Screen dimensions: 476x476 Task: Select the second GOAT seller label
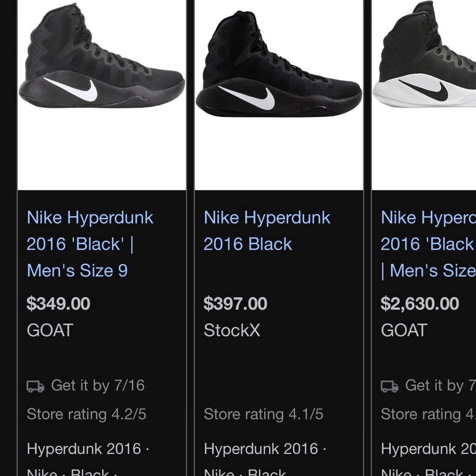pyautogui.click(x=404, y=330)
